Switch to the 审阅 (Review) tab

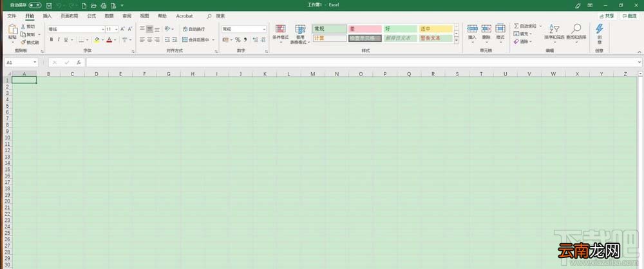(127, 16)
